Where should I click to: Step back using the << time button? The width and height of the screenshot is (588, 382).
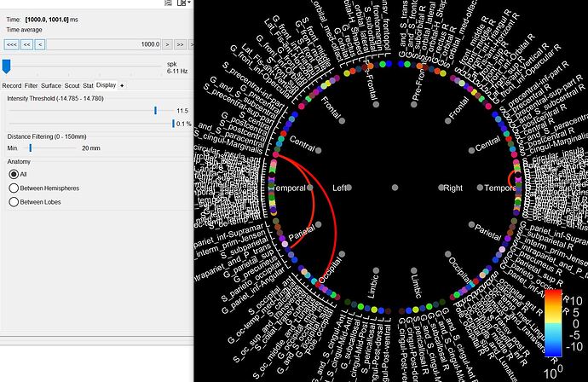26,44
